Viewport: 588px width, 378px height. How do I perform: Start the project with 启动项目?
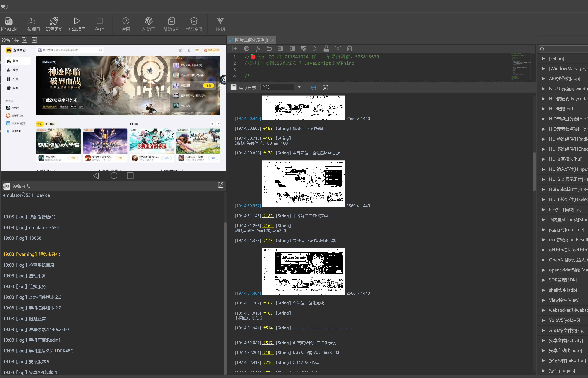[x=77, y=21]
